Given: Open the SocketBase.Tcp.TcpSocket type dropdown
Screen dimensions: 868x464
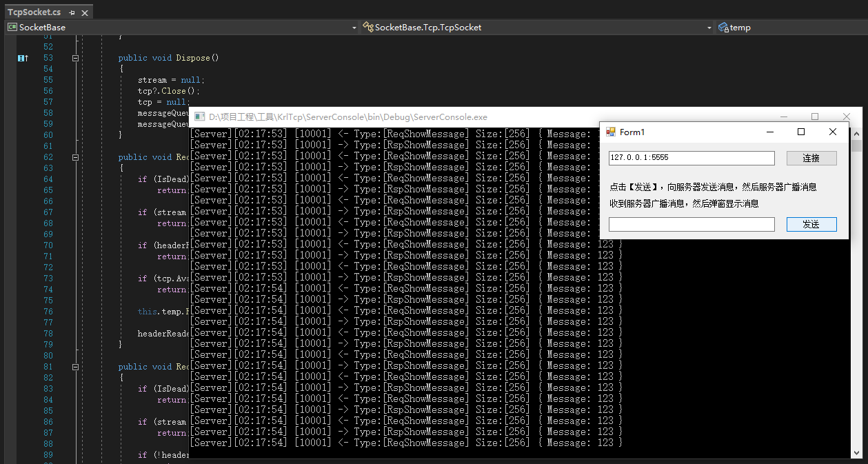Looking at the screenshot, I should point(538,28).
